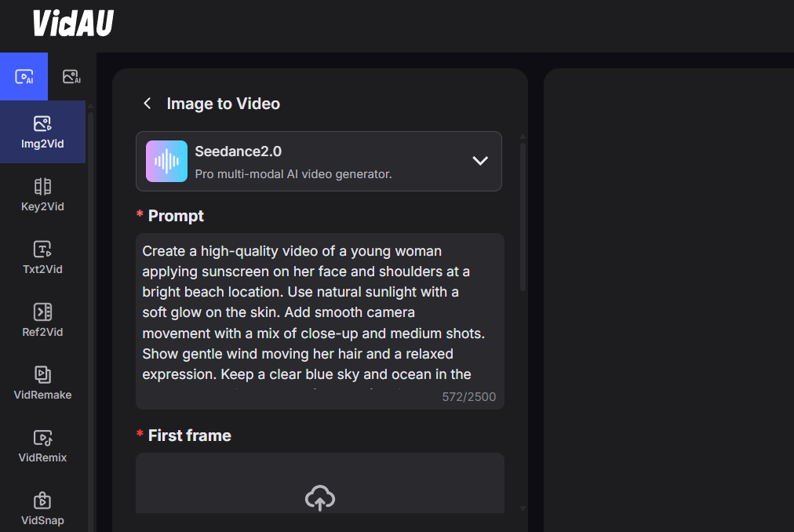The height and width of the screenshot is (532, 794).
Task: Click the VidAU logo
Action: 73,23
